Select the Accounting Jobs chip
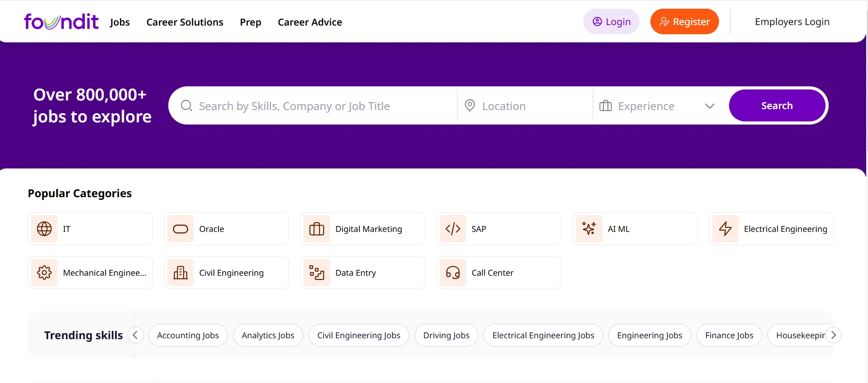The image size is (868, 383). 188,335
